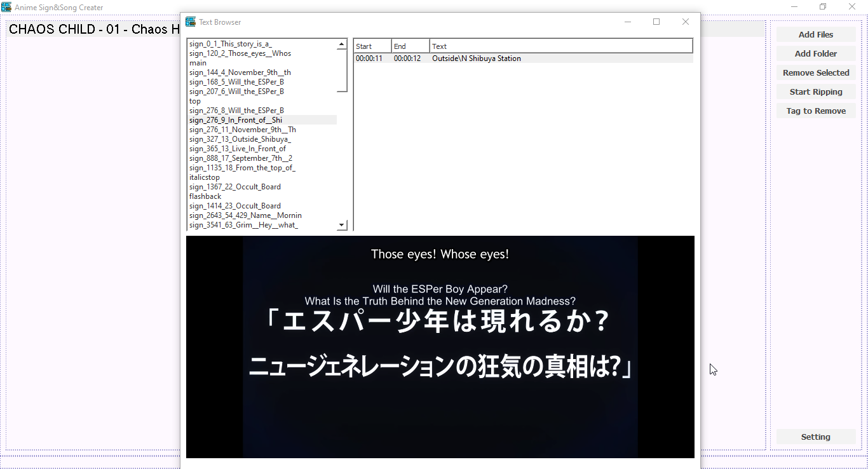This screenshot has width=868, height=469.
Task: Click the Add Folder button
Action: tap(816, 53)
